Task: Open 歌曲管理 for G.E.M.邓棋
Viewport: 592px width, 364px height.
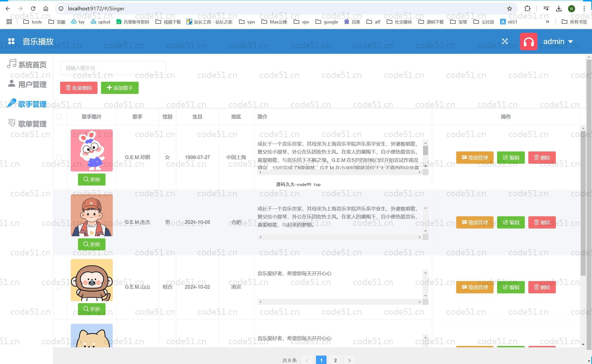Action: point(475,158)
